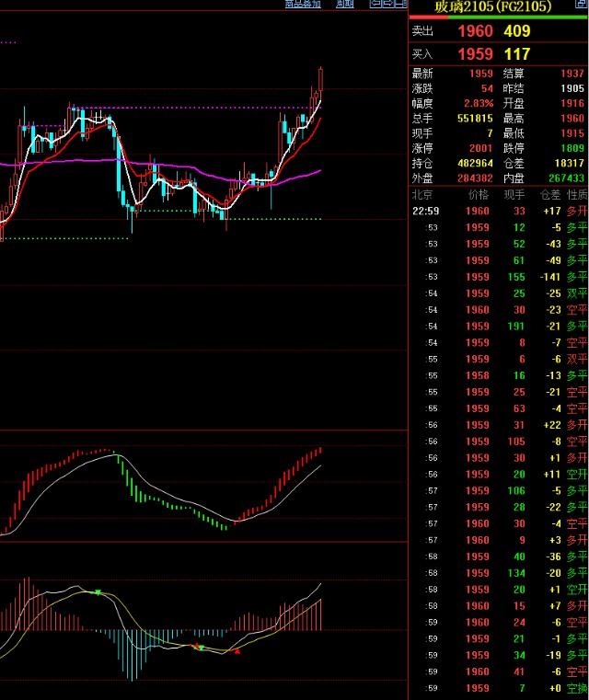Screen dimensions: 589x700
Task: Open the 商品叠加 overlay link
Action: click(303, 5)
